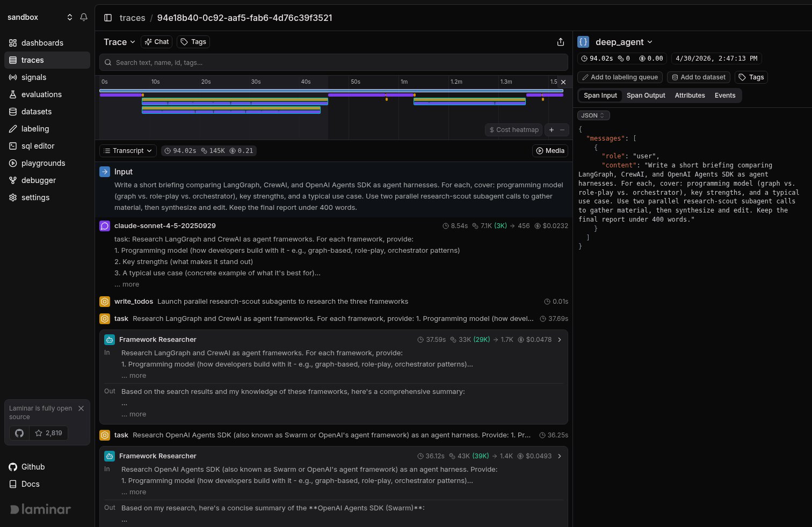Image resolution: width=812 pixels, height=527 pixels.
Task: Focus the trace search field
Action: click(334, 62)
